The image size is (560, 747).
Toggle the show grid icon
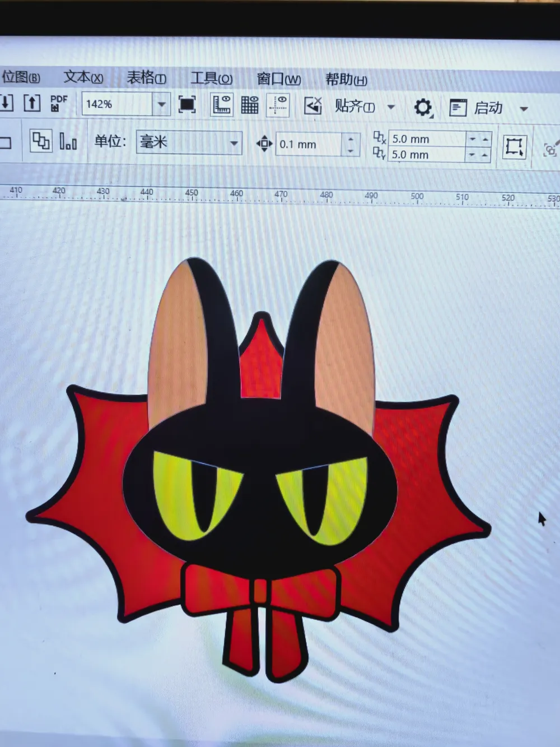[x=250, y=105]
